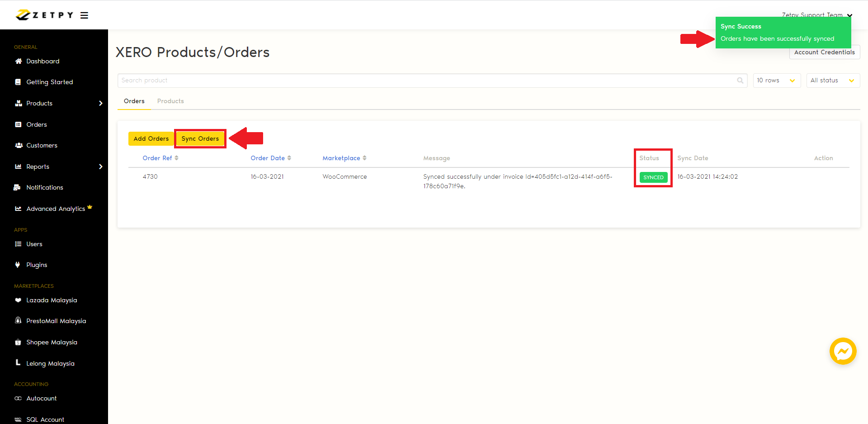The width and height of the screenshot is (868, 424).
Task: Select order reference 4730
Action: (150, 176)
